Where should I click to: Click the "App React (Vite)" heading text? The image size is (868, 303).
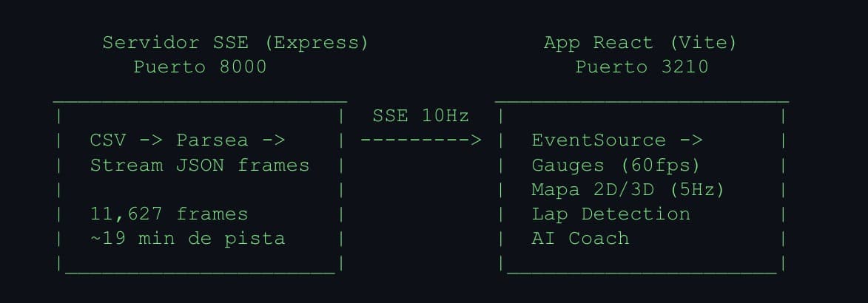click(640, 42)
